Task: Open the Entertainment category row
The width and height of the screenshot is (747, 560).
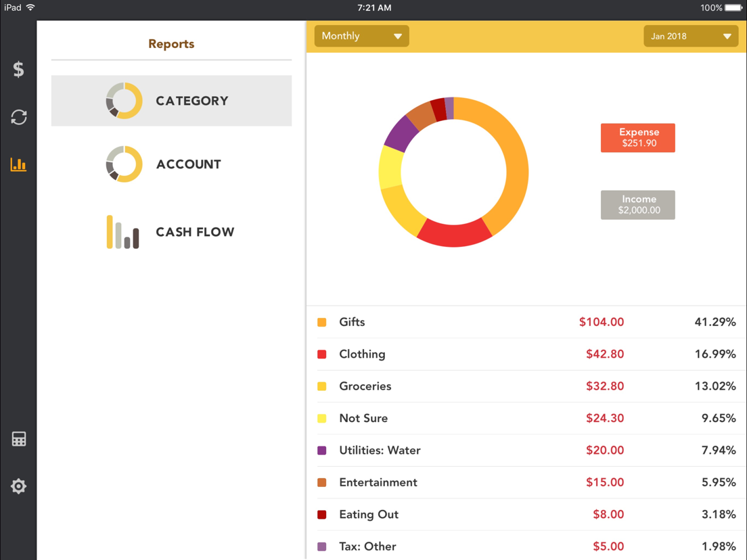Action: tap(526, 482)
